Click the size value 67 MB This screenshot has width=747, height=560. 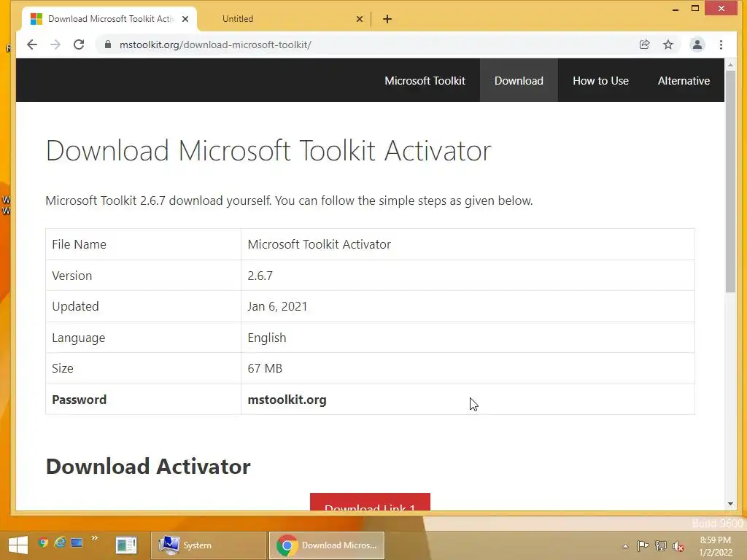[x=265, y=368]
